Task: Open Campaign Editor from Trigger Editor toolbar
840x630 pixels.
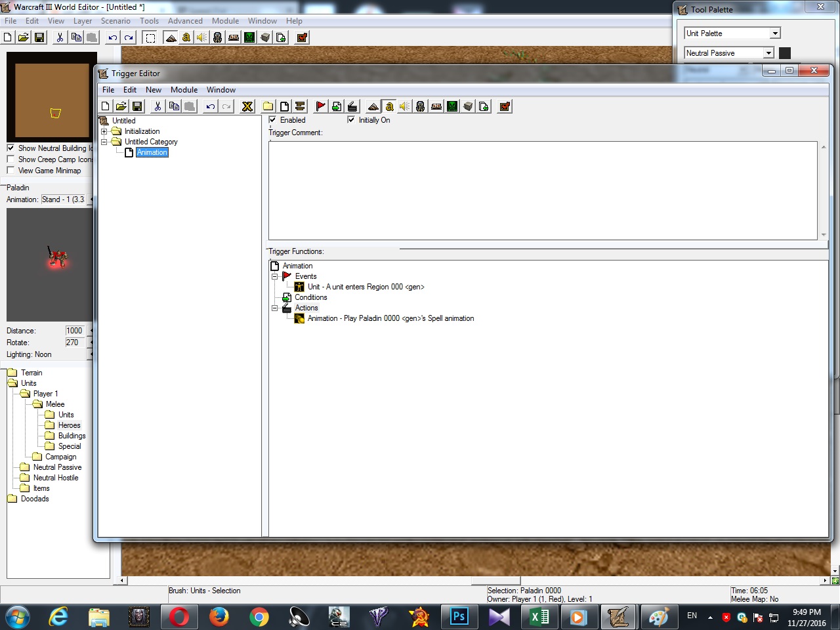Action: pos(436,106)
